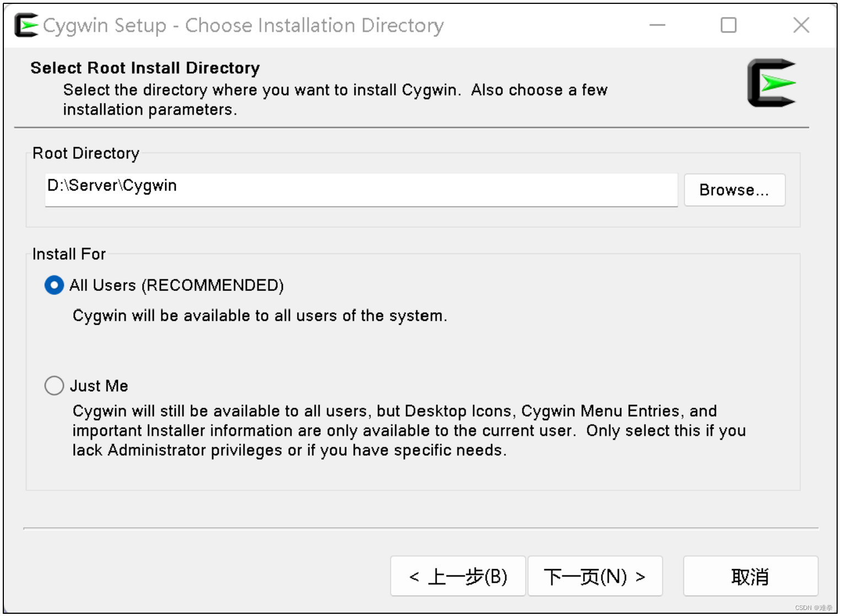Click the Cygwin icon in the title bar
Image resolution: width=841 pixels, height=616 pixels.
coord(26,25)
